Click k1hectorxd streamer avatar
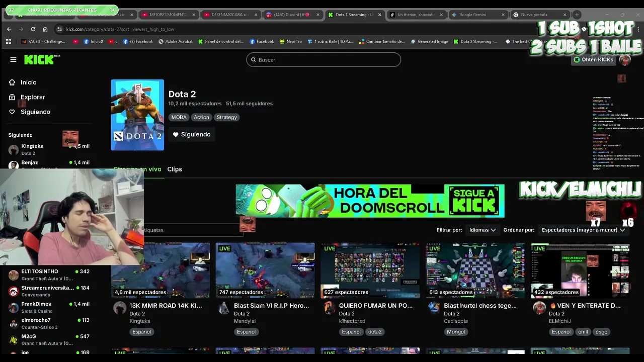Viewport: 644px width, 362px height. (329, 308)
